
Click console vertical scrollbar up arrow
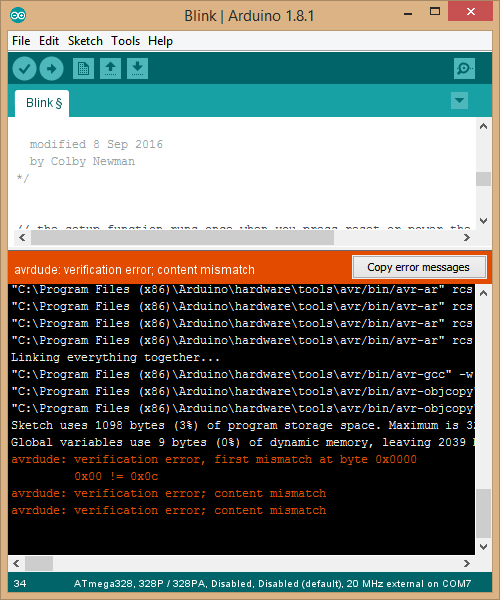pyautogui.click(x=484, y=293)
